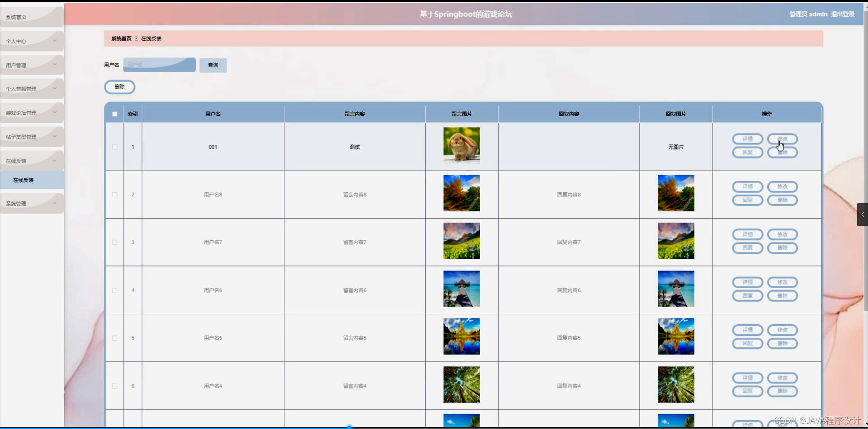
Task: Open 详情 for 用户名5 row
Action: [748, 330]
